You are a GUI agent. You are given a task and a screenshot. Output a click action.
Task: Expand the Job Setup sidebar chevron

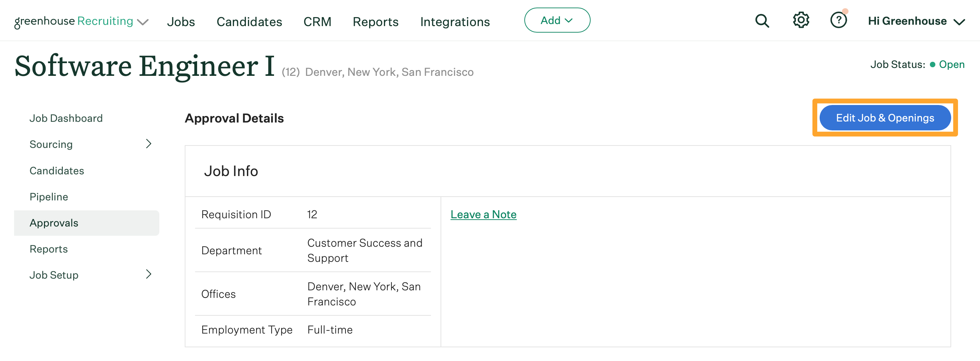point(149,275)
